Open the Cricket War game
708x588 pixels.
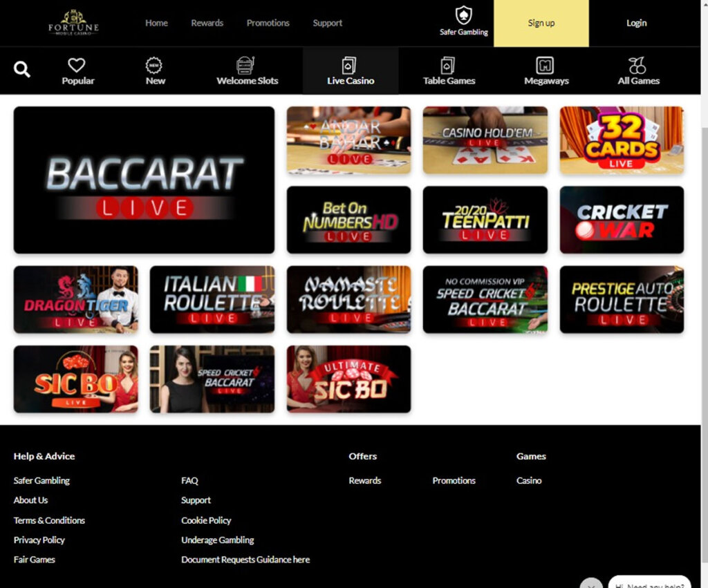point(622,220)
